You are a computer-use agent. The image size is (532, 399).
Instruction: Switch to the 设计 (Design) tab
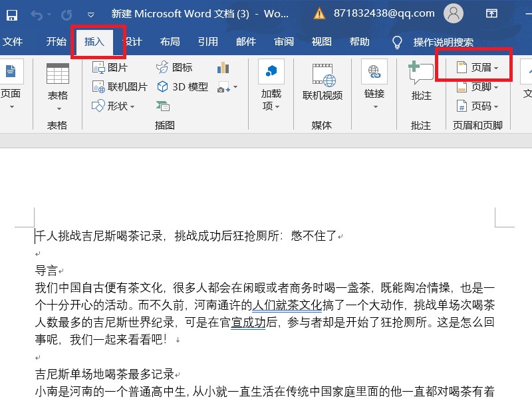pyautogui.click(x=131, y=41)
